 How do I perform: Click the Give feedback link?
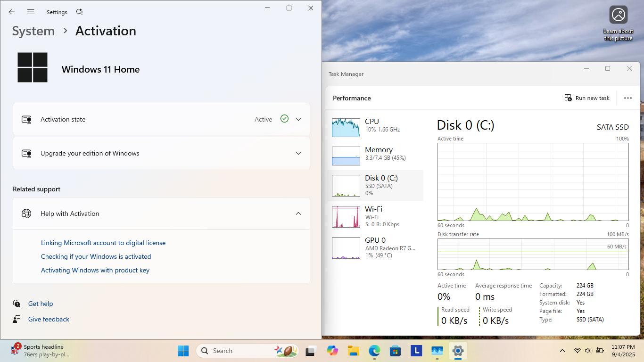tap(49, 319)
